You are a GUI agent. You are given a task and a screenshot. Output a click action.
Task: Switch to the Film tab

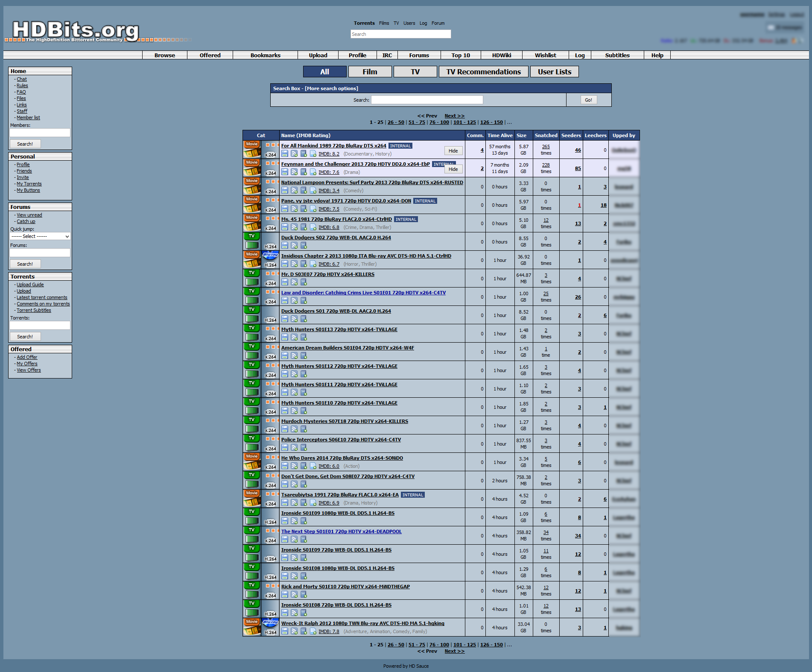370,72
